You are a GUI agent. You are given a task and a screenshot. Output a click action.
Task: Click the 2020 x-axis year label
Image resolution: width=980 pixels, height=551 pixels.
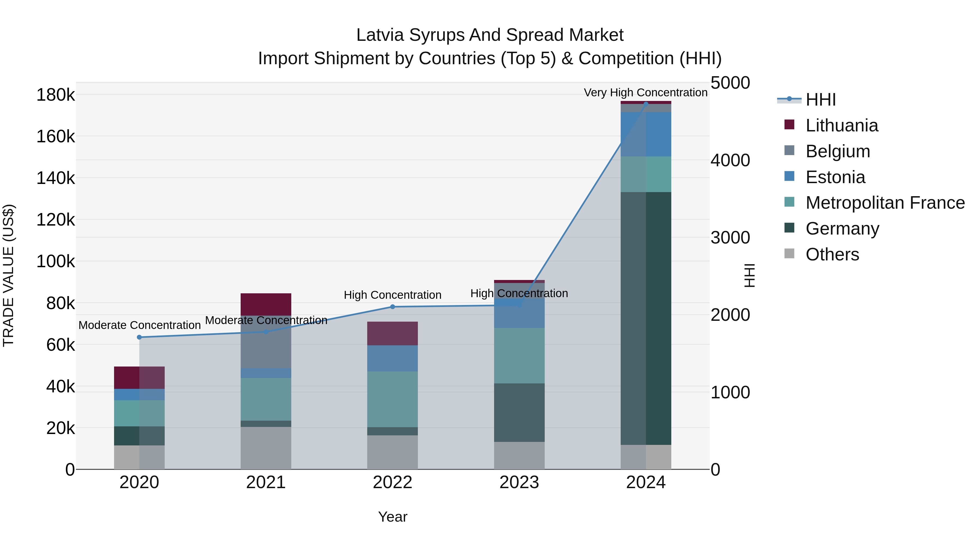coord(139,482)
